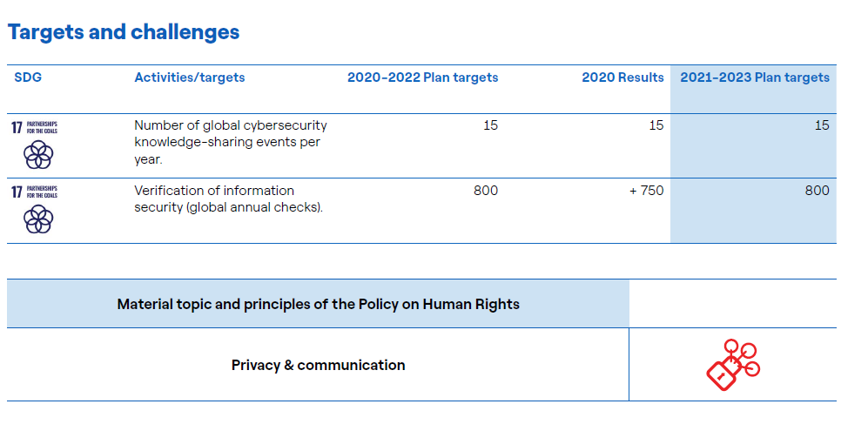Click the 2020-2022 Plan targets header

[x=422, y=77]
